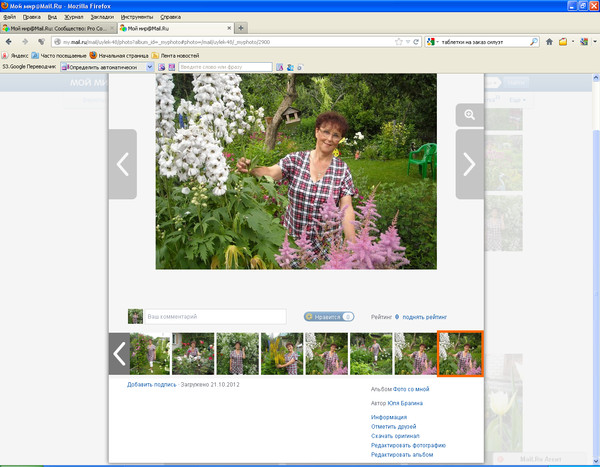The image size is (600, 467).
Task: Click the site identity globe in URL bar
Action: click(57, 42)
